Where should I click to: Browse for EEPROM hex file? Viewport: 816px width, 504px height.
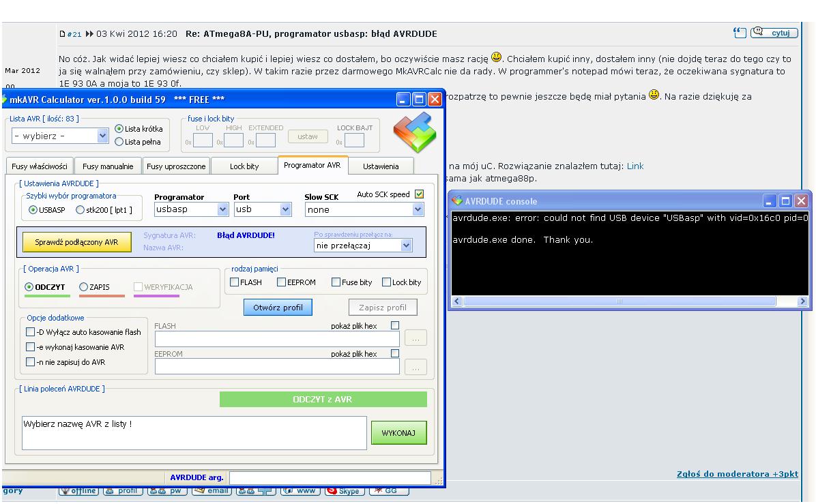pyautogui.click(x=416, y=367)
